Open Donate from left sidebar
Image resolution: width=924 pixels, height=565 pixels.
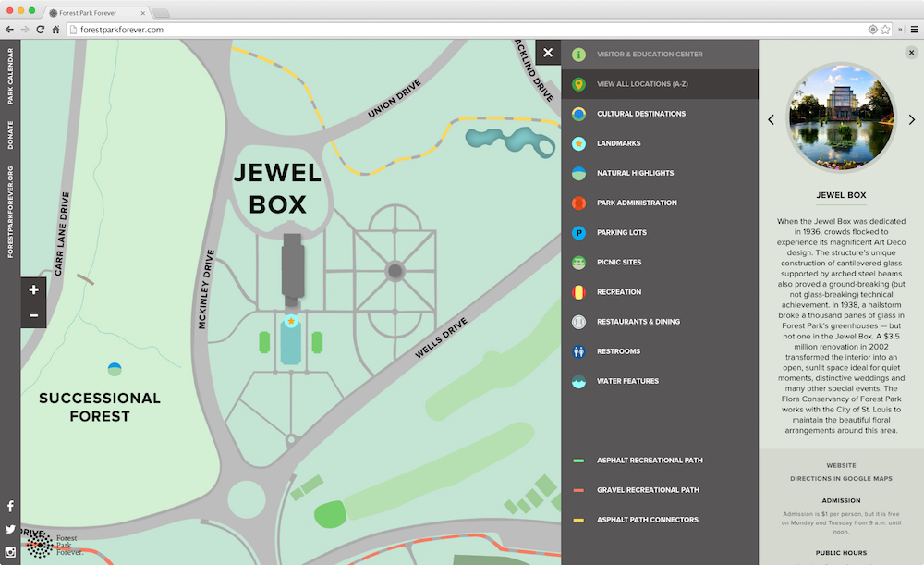pyautogui.click(x=10, y=135)
